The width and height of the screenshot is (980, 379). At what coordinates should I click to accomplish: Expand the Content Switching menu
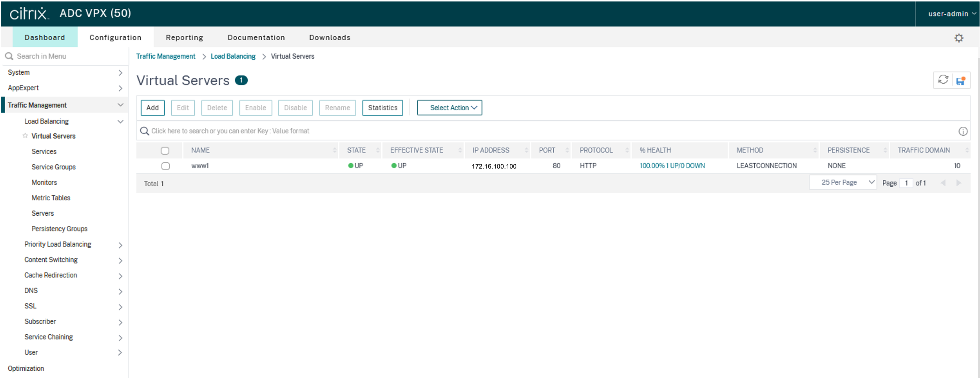pos(51,260)
